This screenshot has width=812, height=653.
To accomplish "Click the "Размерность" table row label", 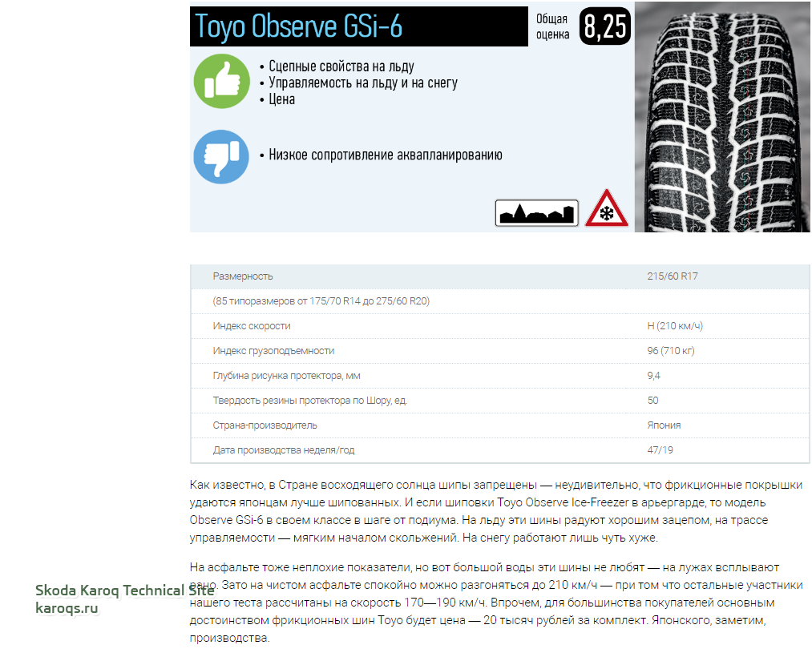I will [x=243, y=276].
